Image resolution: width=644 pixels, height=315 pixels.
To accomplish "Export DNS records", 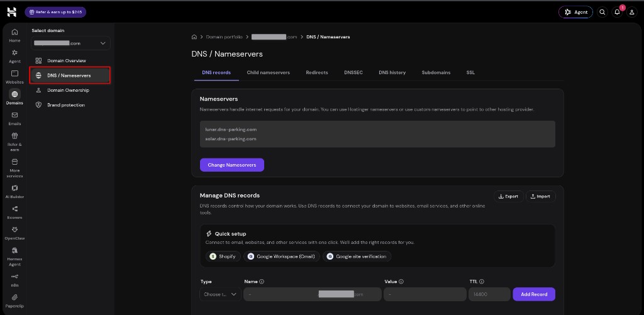I will [x=508, y=196].
